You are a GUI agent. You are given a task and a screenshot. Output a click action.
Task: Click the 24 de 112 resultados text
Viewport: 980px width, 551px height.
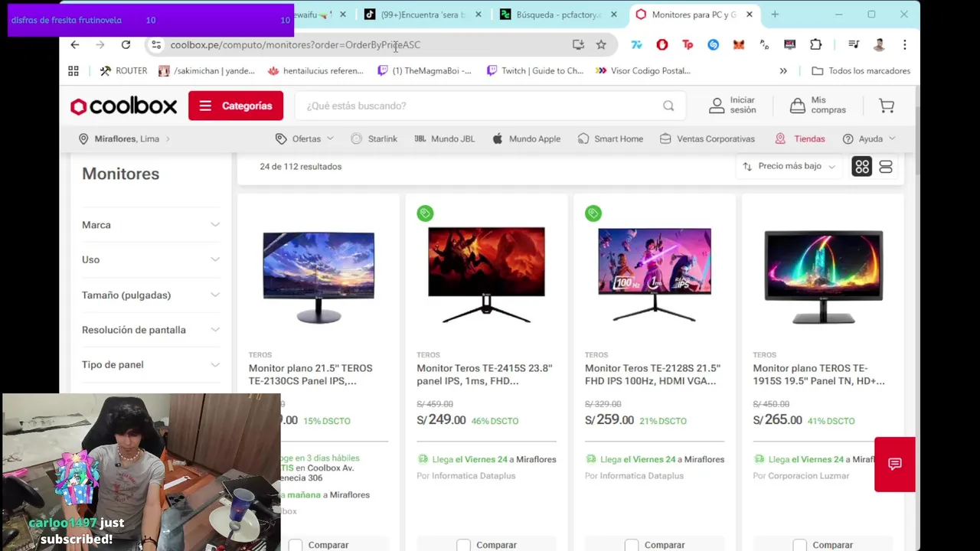click(x=300, y=166)
